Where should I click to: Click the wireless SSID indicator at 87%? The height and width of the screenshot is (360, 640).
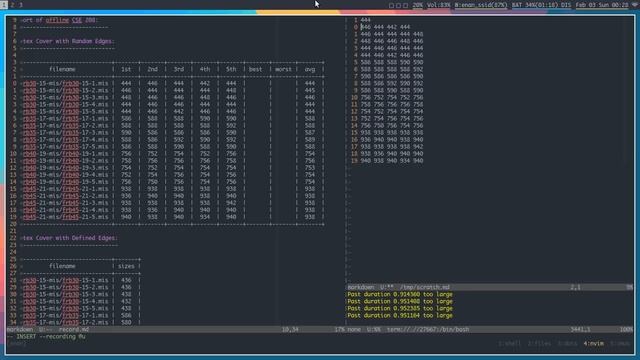coord(481,5)
